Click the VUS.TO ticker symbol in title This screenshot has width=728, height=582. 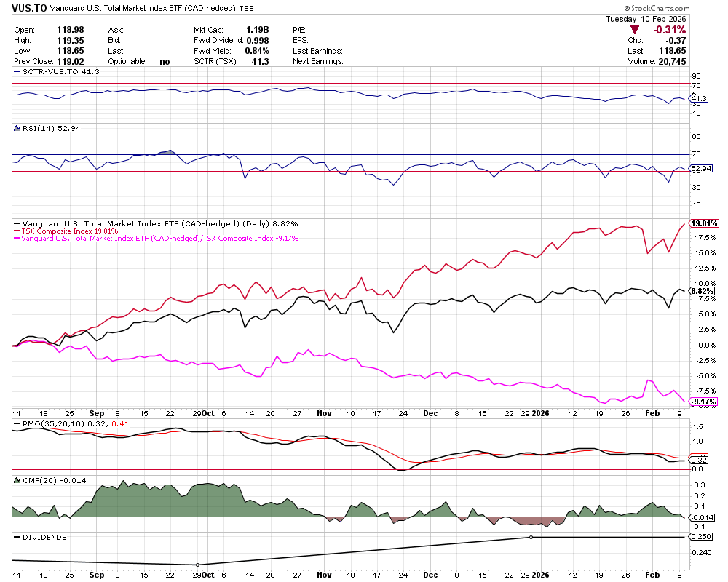pyautogui.click(x=29, y=8)
